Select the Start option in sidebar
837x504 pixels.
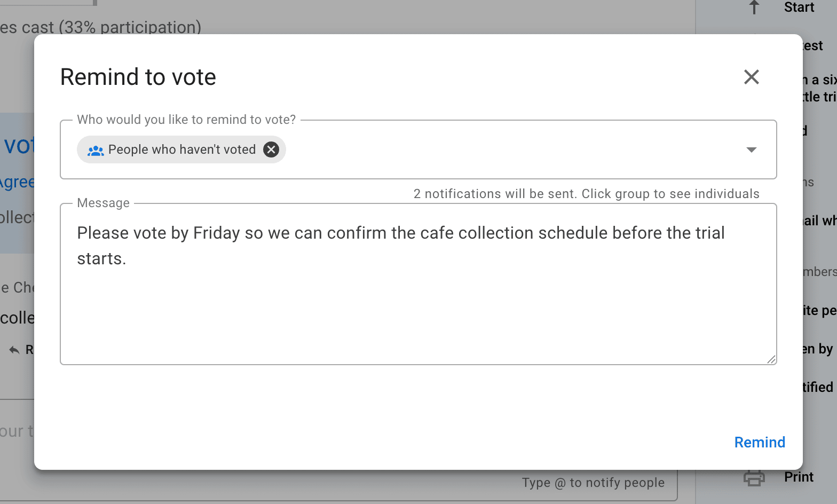(799, 7)
